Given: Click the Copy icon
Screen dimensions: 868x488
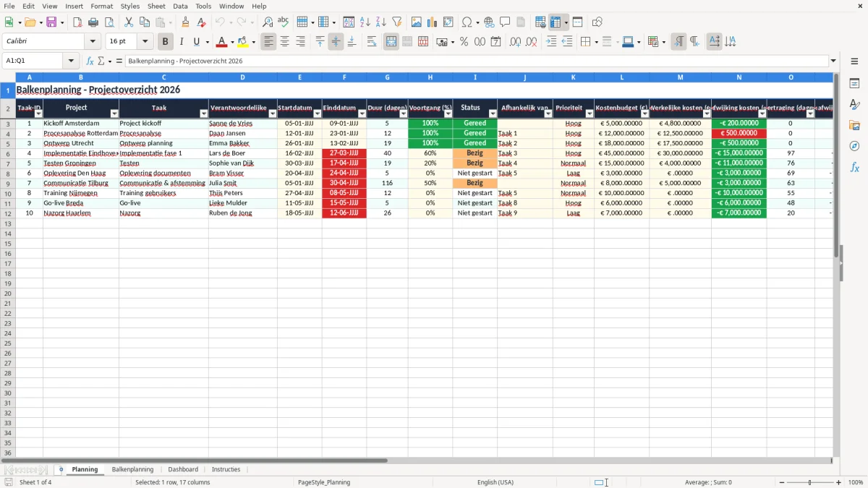Looking at the screenshot, I should click(145, 22).
